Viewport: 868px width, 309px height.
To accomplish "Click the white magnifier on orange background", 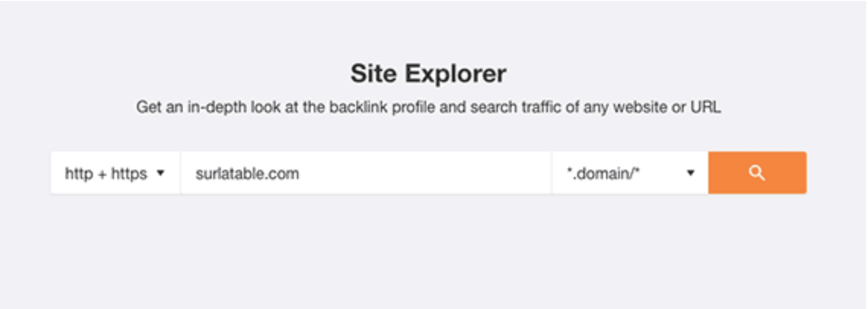I will pos(757,173).
